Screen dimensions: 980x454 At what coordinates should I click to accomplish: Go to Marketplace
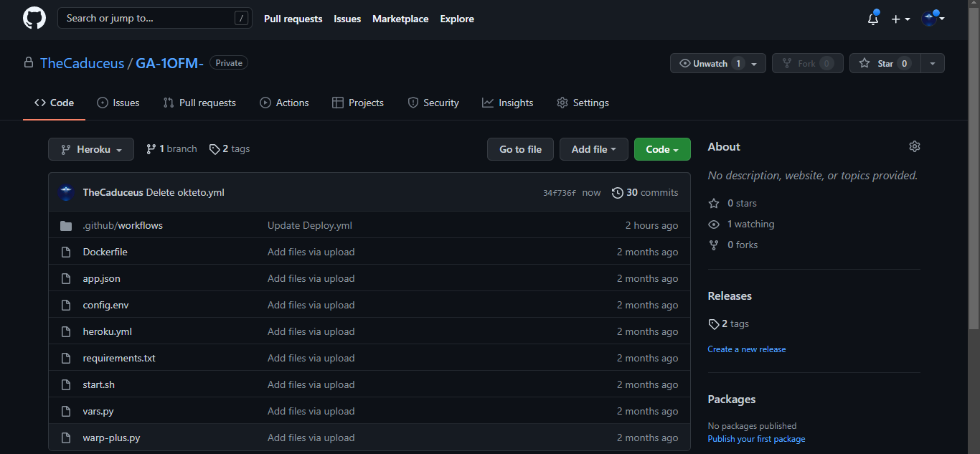pos(400,19)
